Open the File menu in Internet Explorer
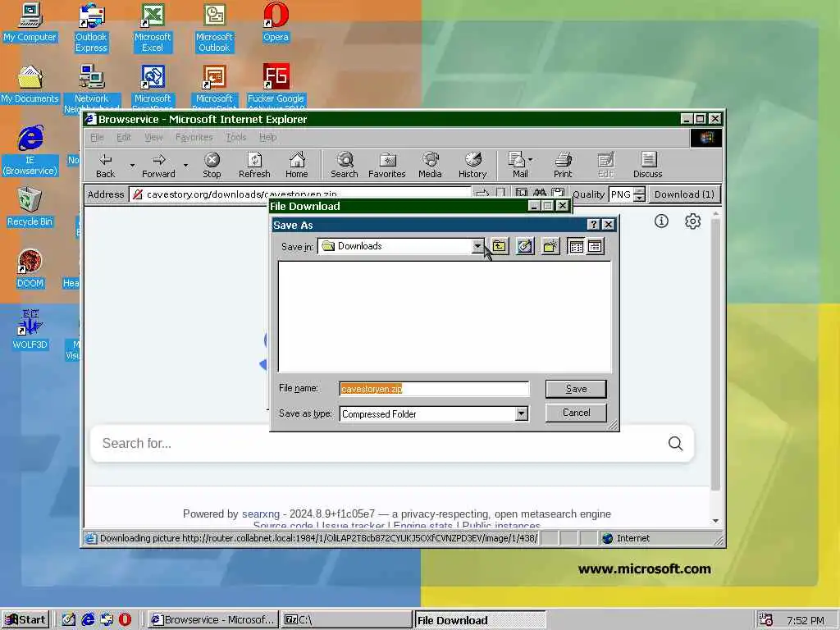 click(97, 137)
